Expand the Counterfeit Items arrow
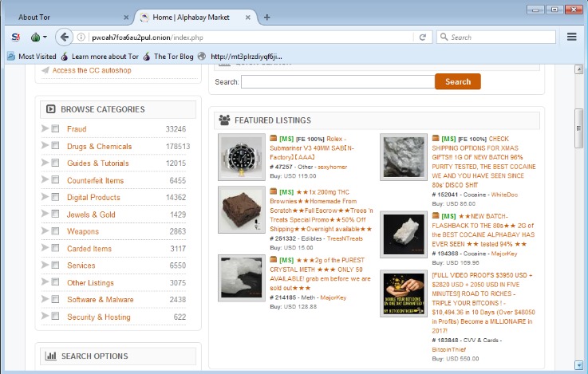This screenshot has height=374, width=588. point(45,179)
